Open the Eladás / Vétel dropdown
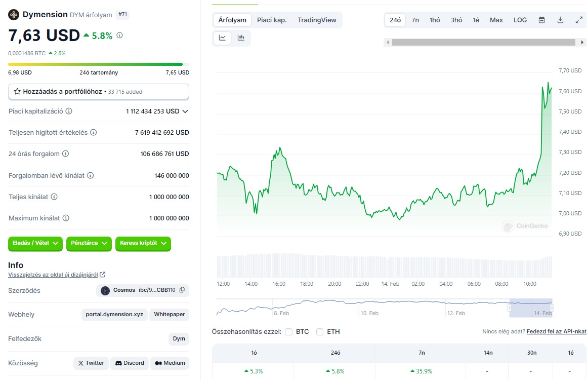This screenshot has width=588, height=380. [35, 243]
